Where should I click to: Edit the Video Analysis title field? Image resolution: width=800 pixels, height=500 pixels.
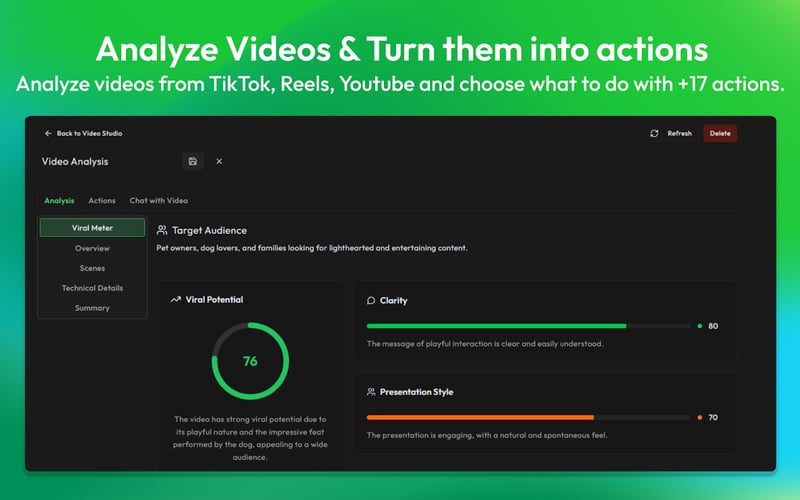tap(107, 161)
